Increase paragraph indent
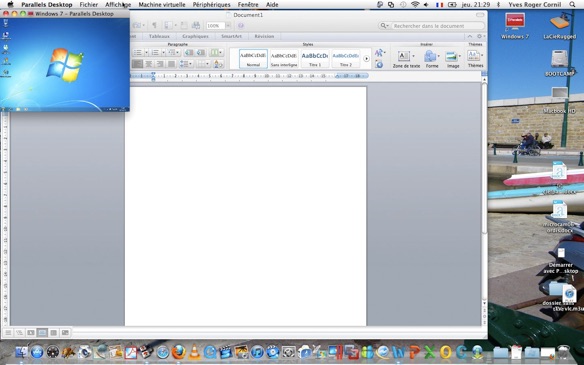 click(201, 53)
